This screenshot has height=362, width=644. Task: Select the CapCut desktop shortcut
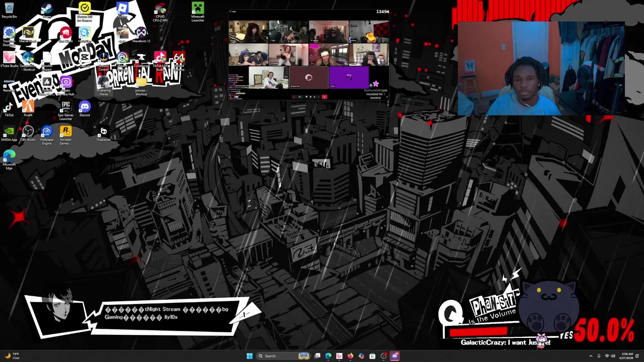pos(84,60)
